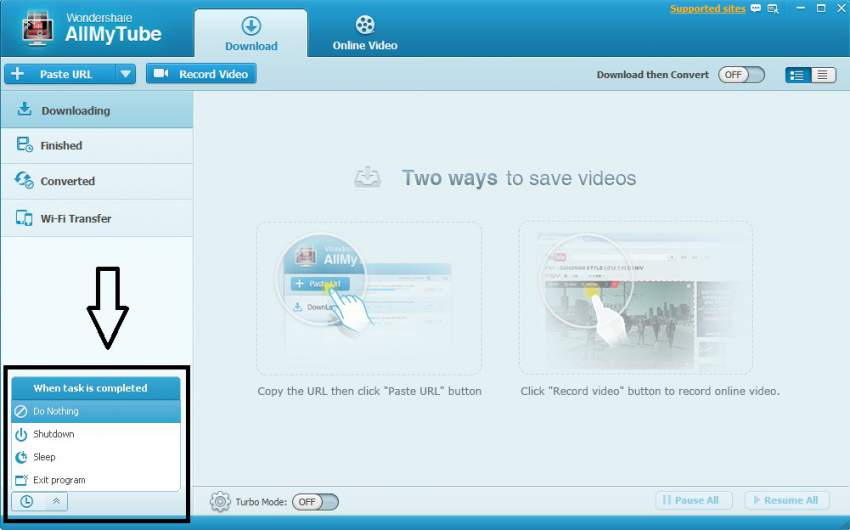Minimize the AllMyTube window
This screenshot has height=530, width=850.
(800, 9)
